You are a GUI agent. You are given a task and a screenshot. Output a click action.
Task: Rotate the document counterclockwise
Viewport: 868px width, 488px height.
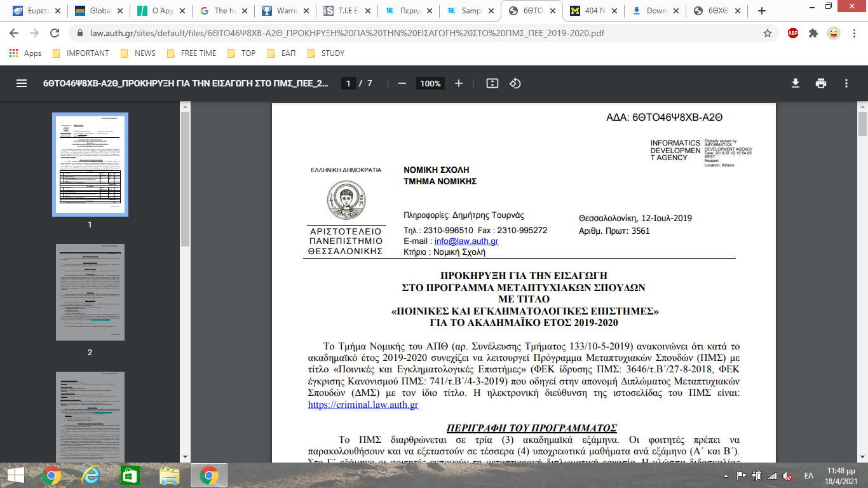pyautogui.click(x=515, y=83)
